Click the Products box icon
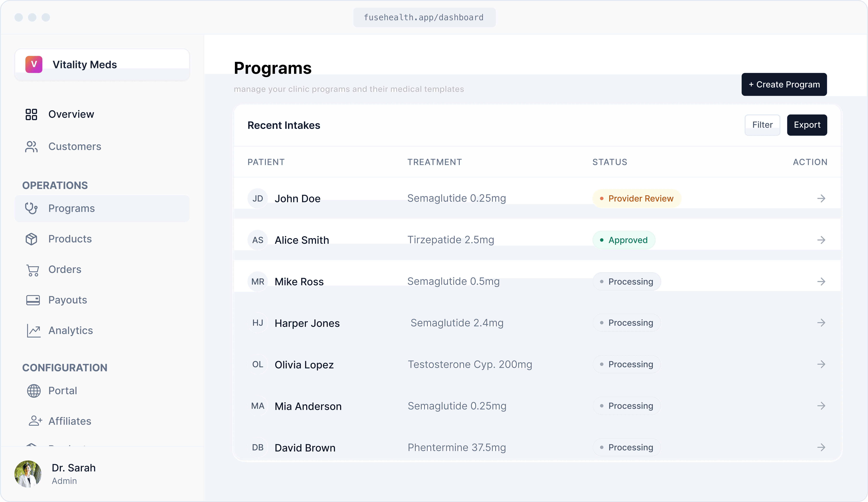This screenshot has height=502, width=868. point(31,239)
